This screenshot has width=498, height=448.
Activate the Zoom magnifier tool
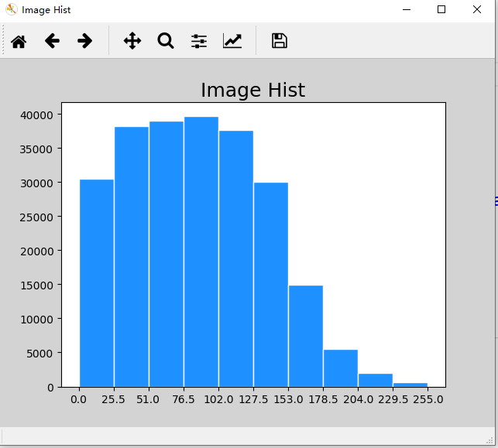coord(166,41)
